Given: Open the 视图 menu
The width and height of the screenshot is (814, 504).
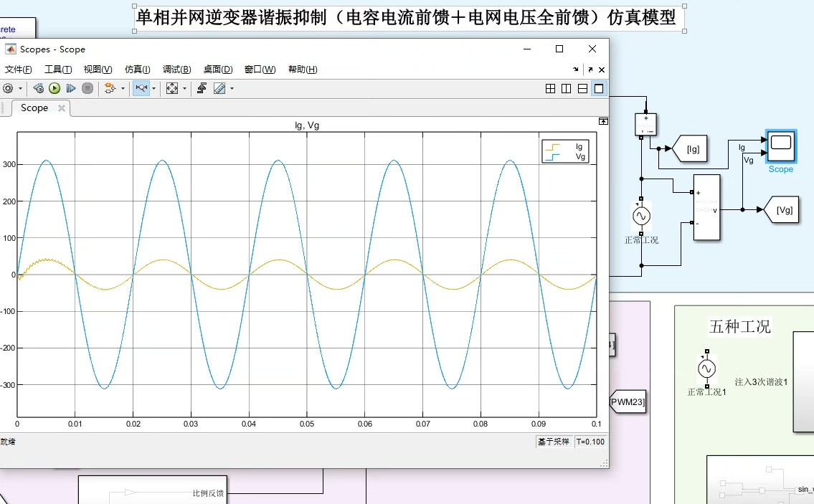Looking at the screenshot, I should point(95,69).
